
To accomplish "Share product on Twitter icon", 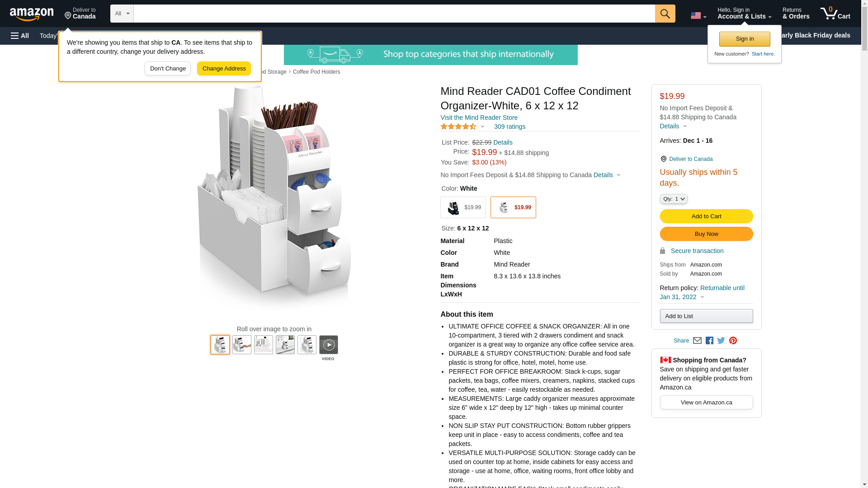I will [x=721, y=341].
